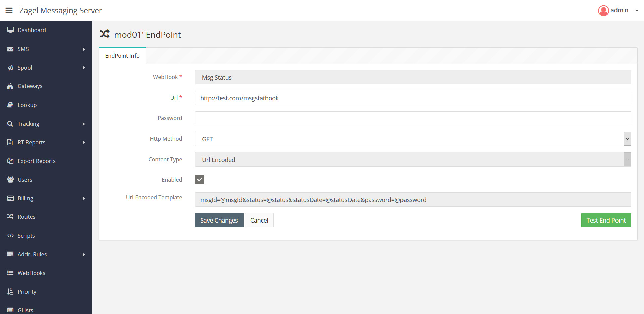The width and height of the screenshot is (644, 314).
Task: Click the Dashboard monitor icon
Action: (x=10, y=30)
